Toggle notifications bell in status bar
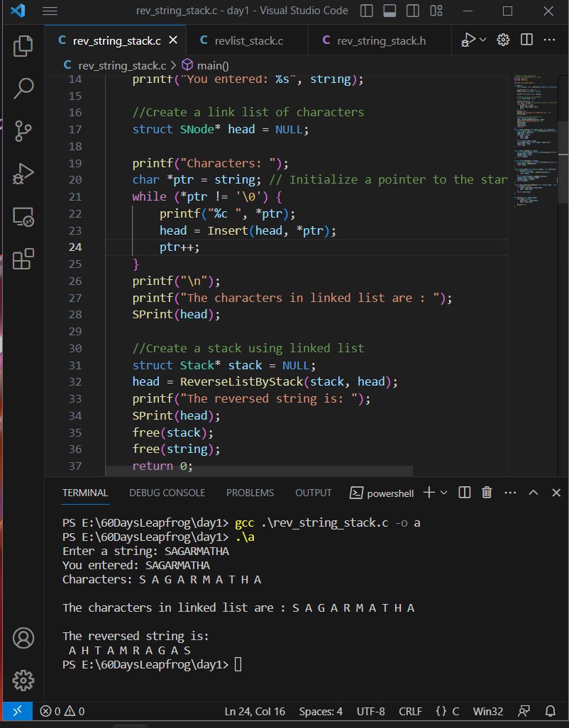 click(551, 711)
